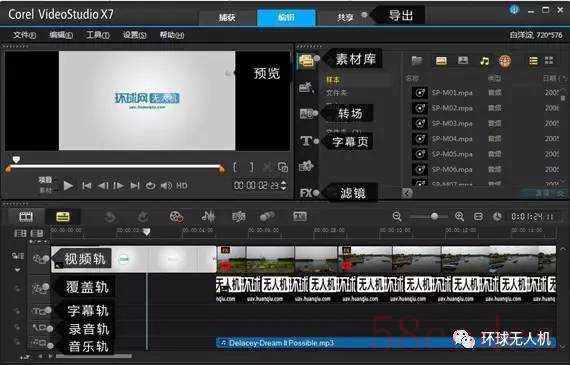The width and height of the screenshot is (570, 365).
Task: Expand track manager arrow below video track
Action: coord(17,270)
